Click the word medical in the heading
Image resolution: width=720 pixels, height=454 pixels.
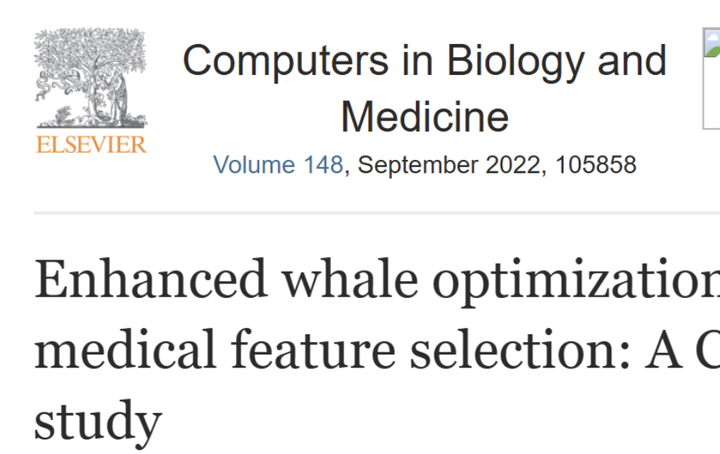click(125, 349)
